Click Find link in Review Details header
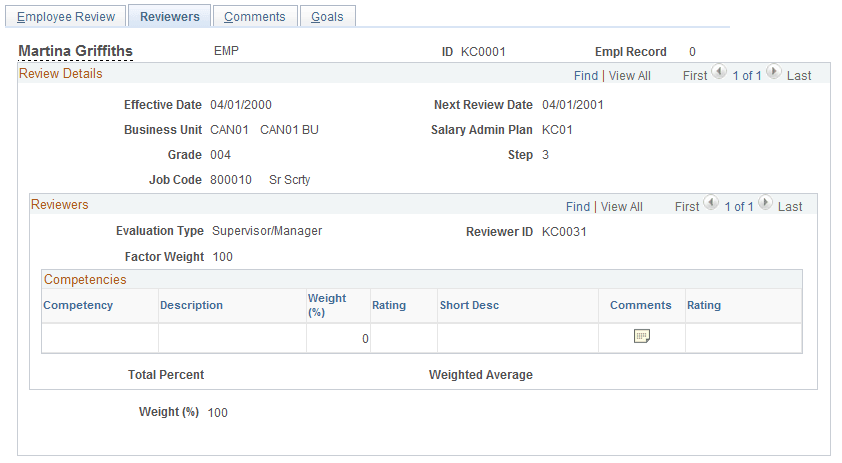Viewport: 842px width, 463px height. [586, 76]
